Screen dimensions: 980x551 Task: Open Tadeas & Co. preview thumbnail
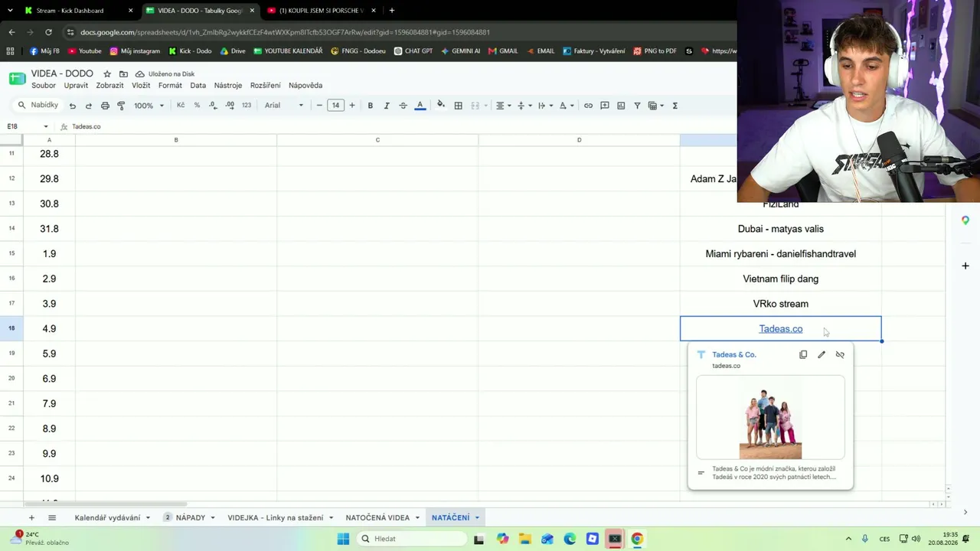click(770, 418)
